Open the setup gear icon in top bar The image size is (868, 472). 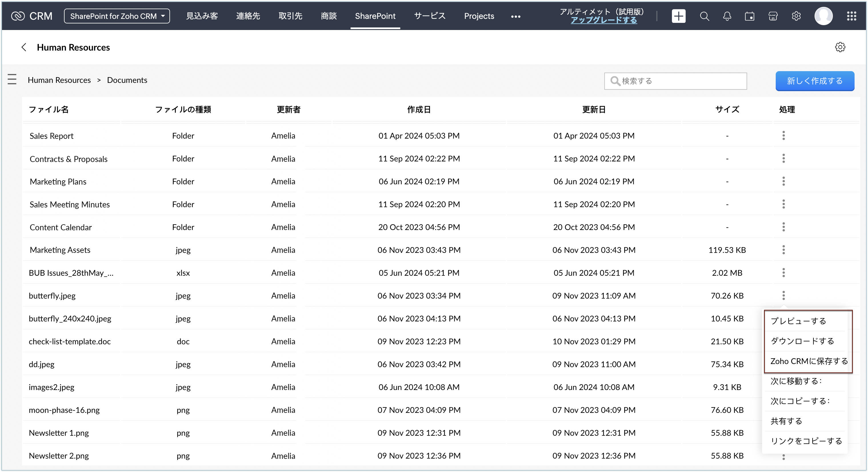point(796,16)
